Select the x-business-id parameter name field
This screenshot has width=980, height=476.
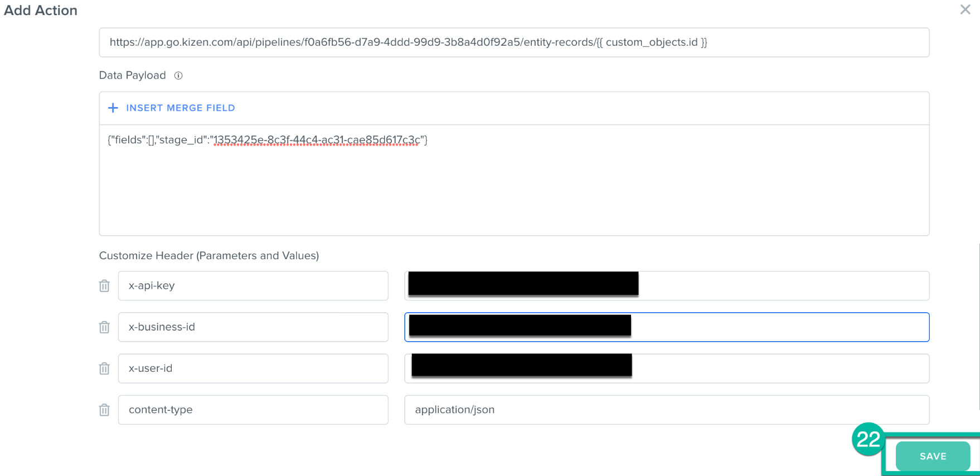point(253,327)
